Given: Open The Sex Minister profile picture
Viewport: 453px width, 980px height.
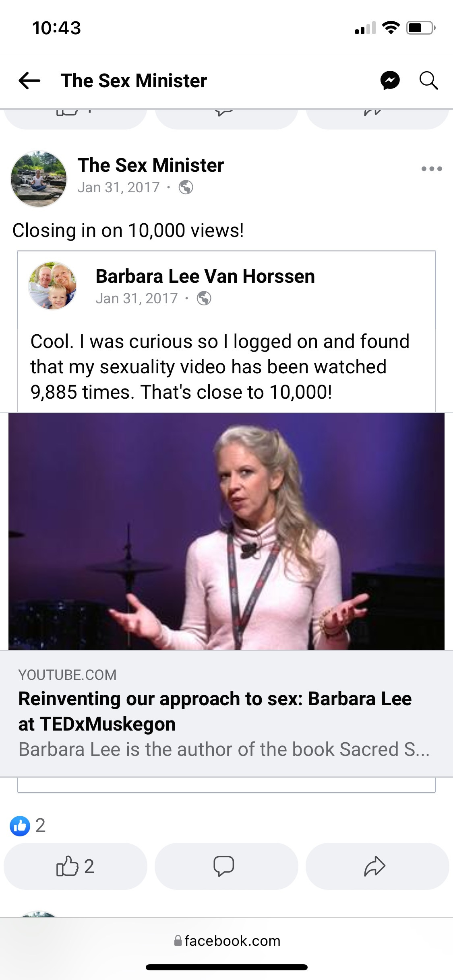Looking at the screenshot, I should [39, 179].
